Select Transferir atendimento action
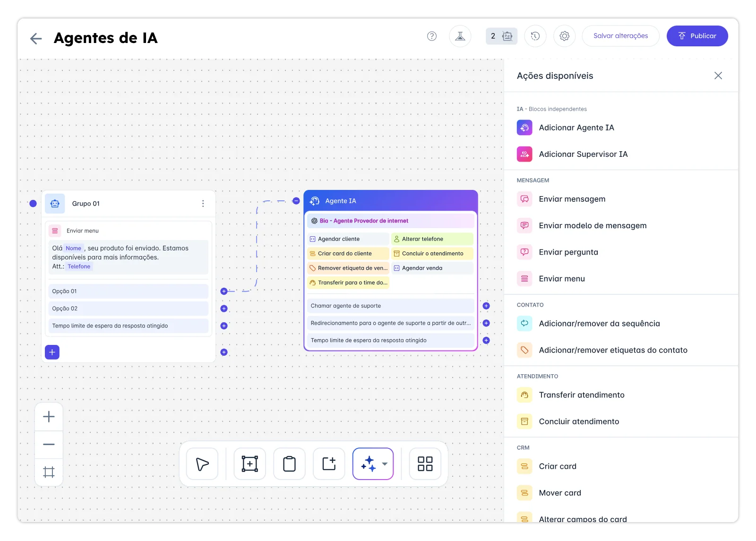The image size is (756, 541). [x=571, y=395]
